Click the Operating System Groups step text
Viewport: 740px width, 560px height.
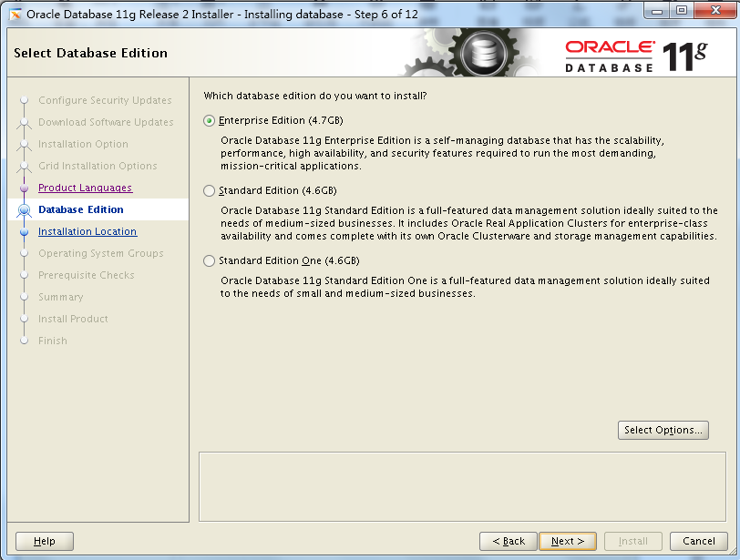(101, 253)
